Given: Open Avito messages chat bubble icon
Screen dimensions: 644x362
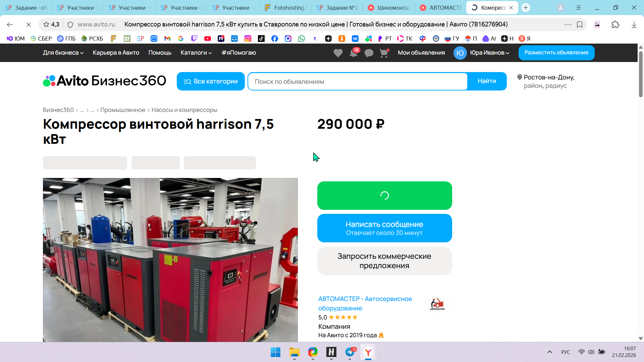Looking at the screenshot, I should pos(369,53).
